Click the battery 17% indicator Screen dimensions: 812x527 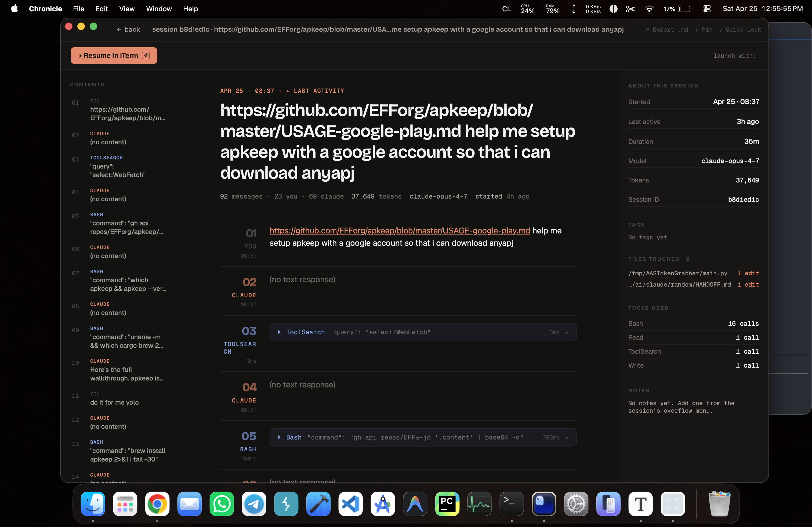(x=677, y=9)
